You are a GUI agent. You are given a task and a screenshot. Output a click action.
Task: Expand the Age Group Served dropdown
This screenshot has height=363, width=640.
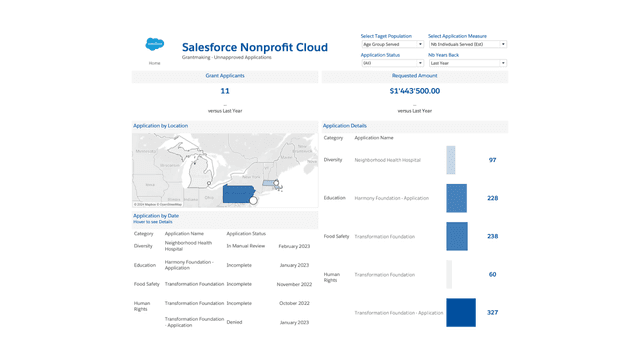coord(393,44)
